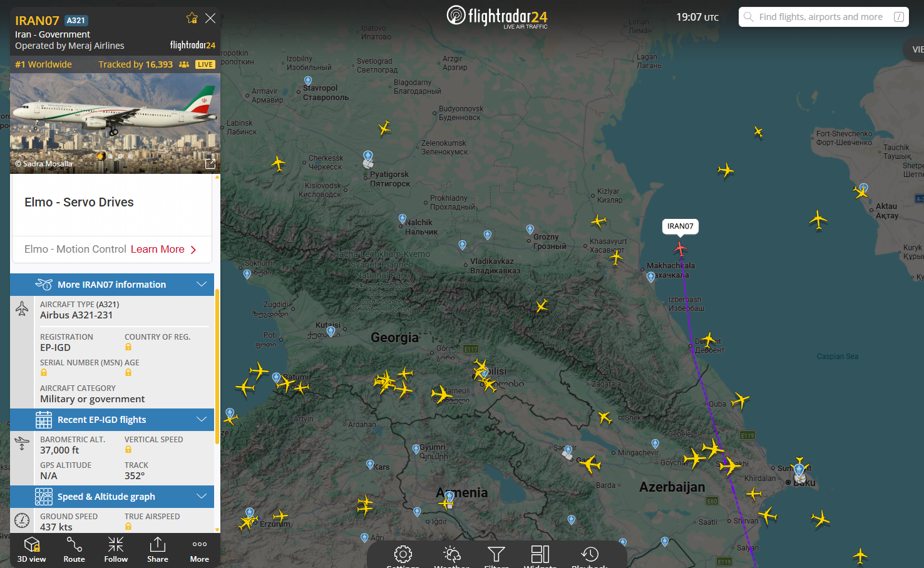Open the aircraft photo external link icon

(x=210, y=164)
